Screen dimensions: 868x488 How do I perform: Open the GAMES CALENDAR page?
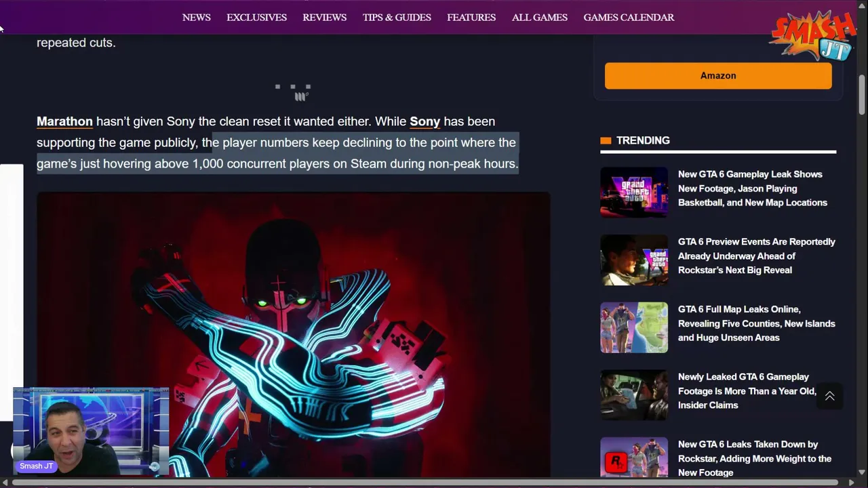629,18
